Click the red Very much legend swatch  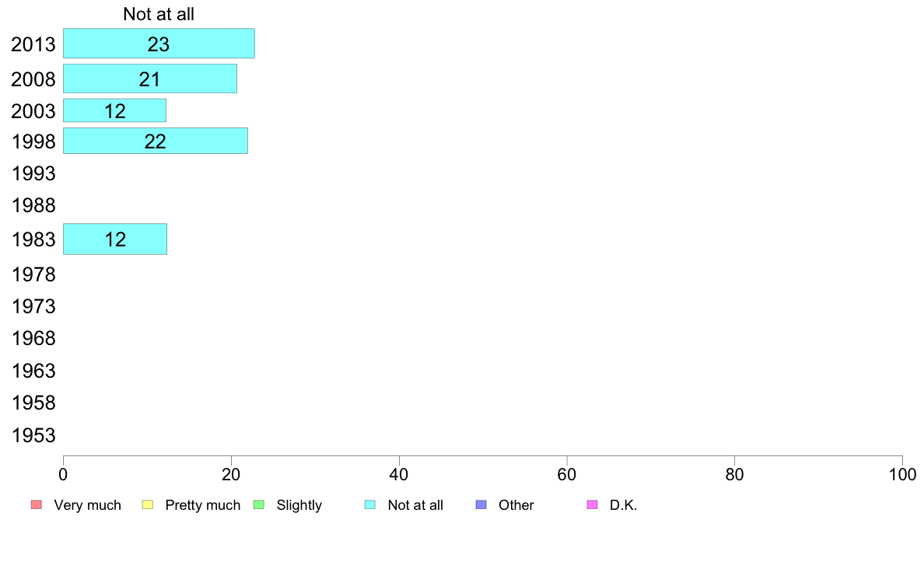37,505
